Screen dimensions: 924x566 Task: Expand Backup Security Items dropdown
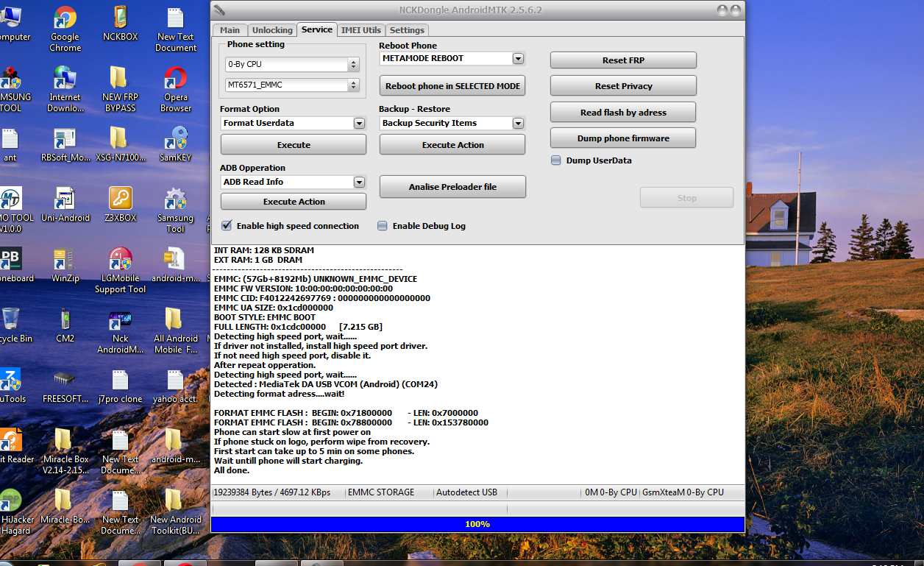click(x=518, y=123)
